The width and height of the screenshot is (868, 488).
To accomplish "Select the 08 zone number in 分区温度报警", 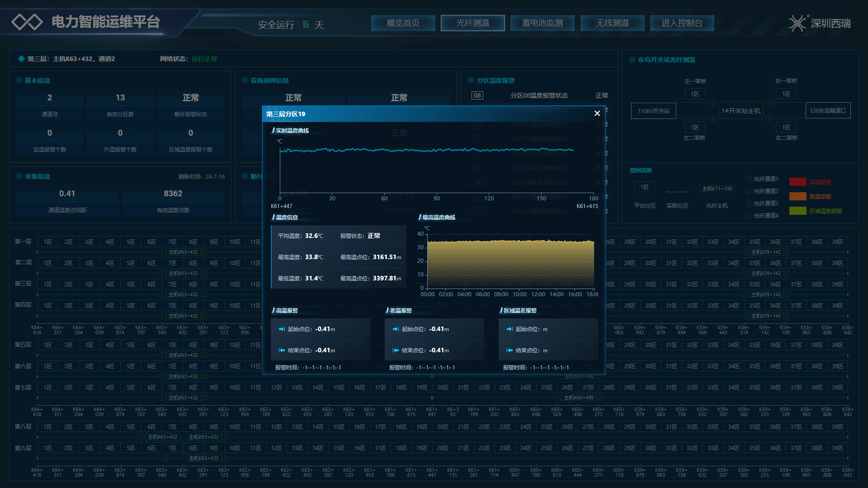I will click(x=477, y=95).
